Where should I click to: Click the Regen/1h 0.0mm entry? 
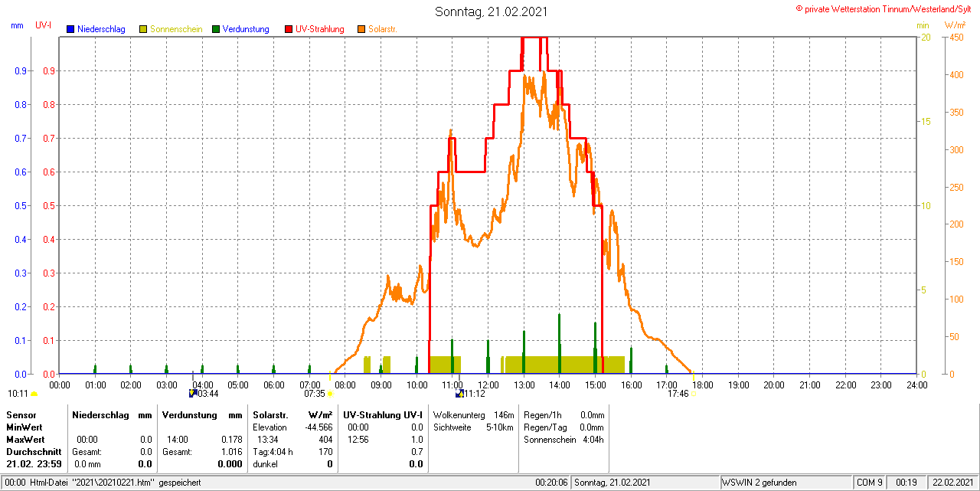[x=563, y=414]
